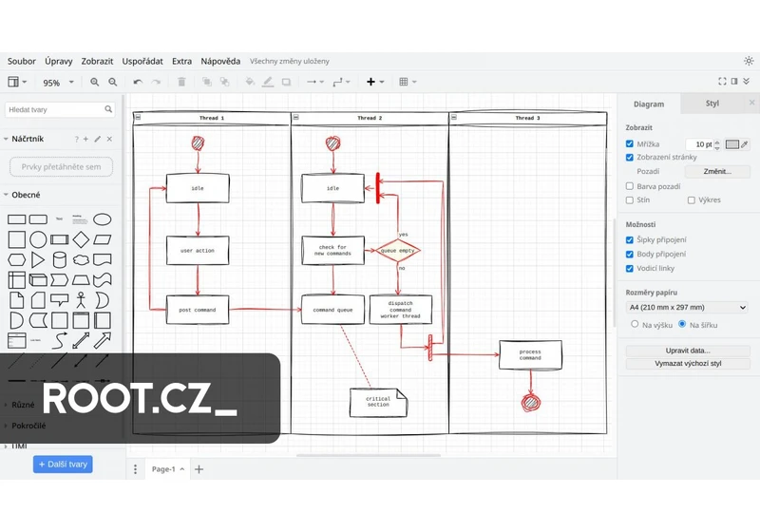
Task: Enable the Stín checkbox
Action: tap(630, 199)
